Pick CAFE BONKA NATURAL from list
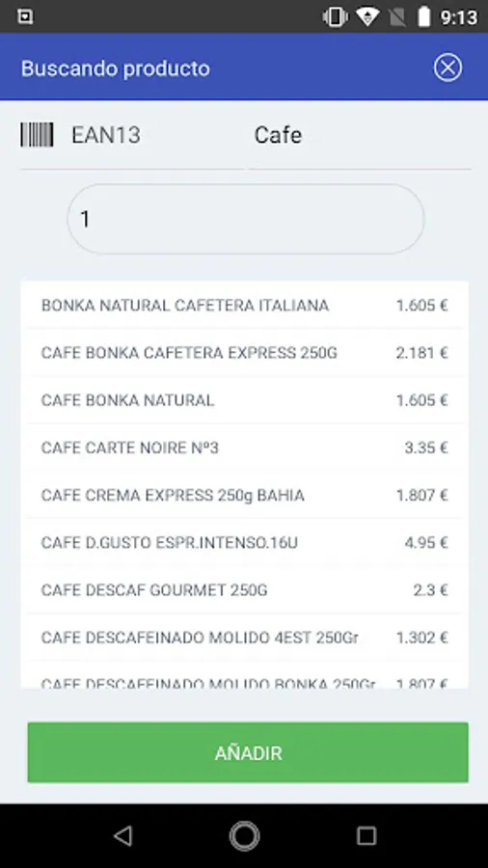Screen dimensions: 488x868 [245, 400]
